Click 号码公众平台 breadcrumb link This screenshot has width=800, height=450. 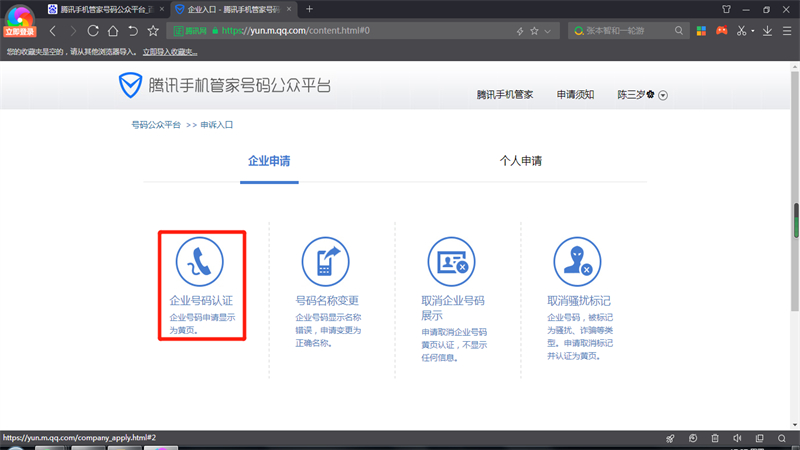[x=156, y=125]
